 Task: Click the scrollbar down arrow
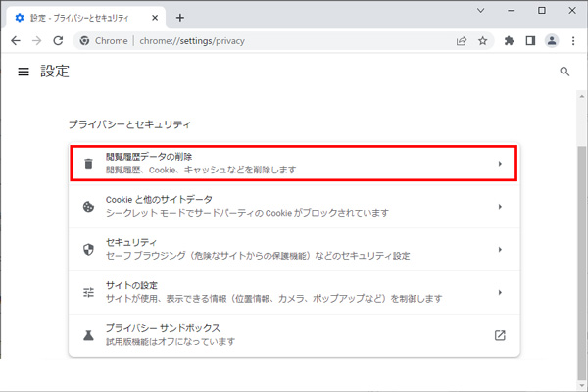(582, 385)
